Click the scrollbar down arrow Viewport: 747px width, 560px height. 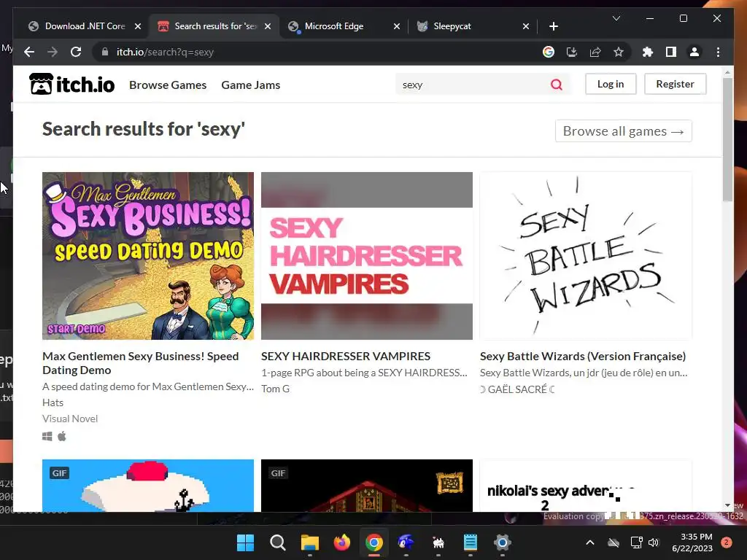pyautogui.click(x=727, y=505)
